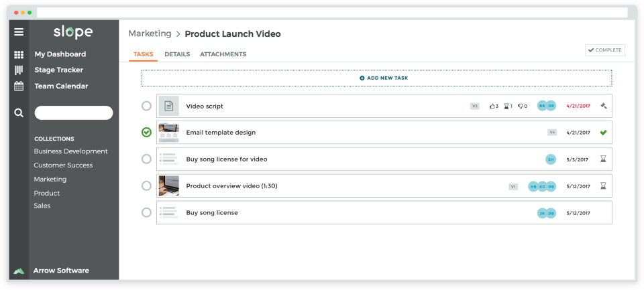Uncheck the Email template design task
This screenshot has width=644, height=290.
[x=146, y=133]
